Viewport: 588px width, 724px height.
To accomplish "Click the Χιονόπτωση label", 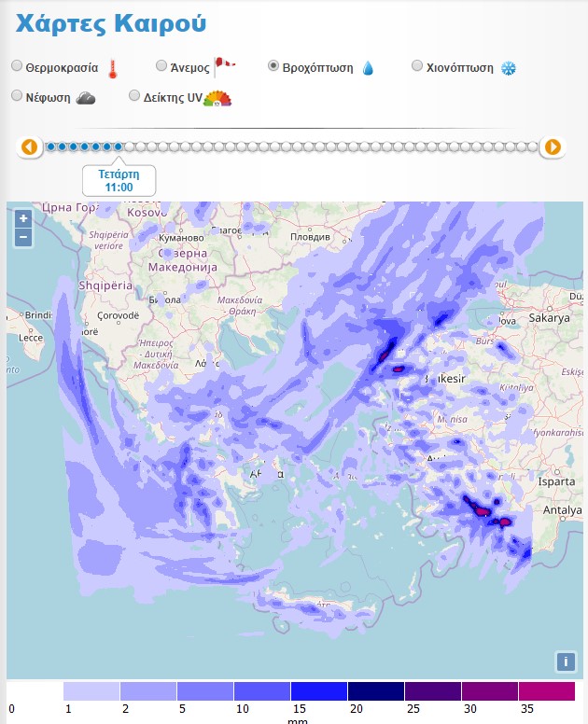I will (x=460, y=68).
